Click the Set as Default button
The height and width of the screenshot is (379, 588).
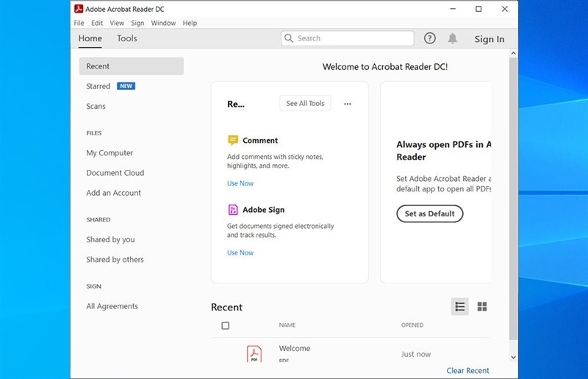[x=430, y=213]
